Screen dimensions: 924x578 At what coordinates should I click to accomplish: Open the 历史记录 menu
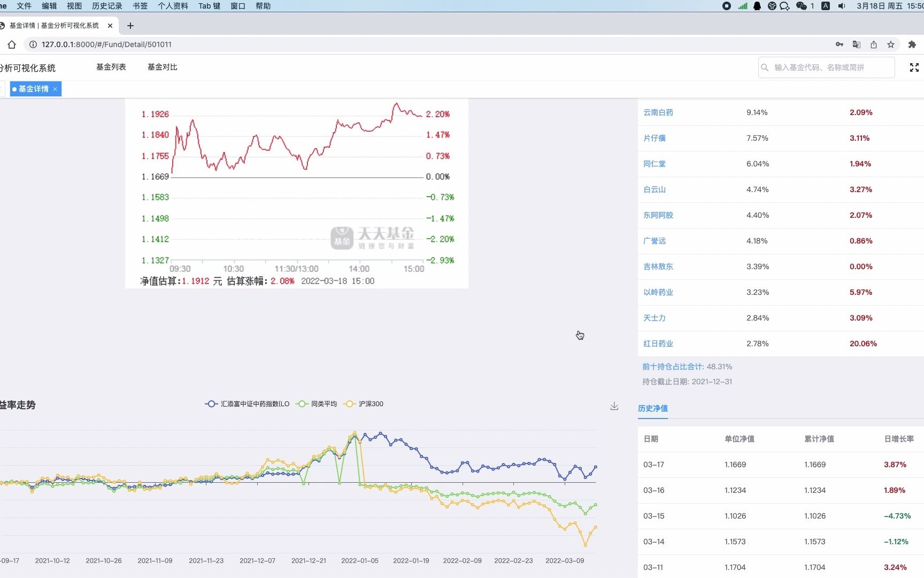(107, 6)
